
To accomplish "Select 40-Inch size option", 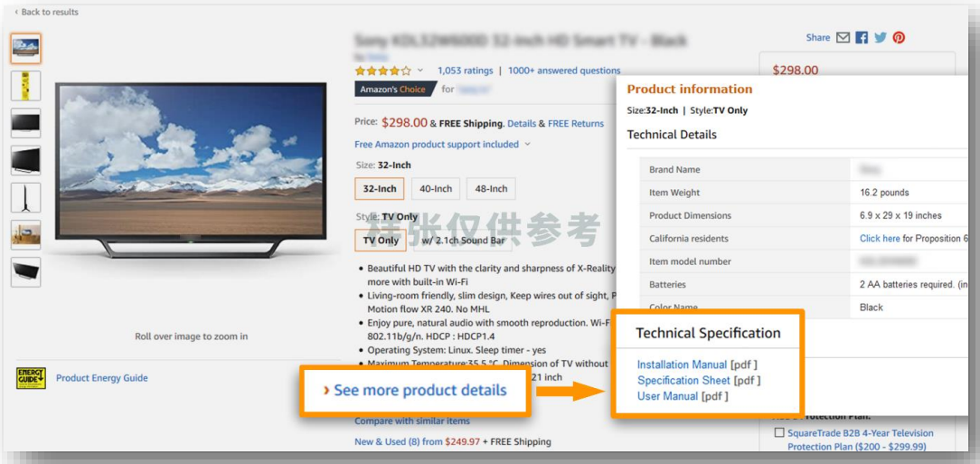I will 436,189.
